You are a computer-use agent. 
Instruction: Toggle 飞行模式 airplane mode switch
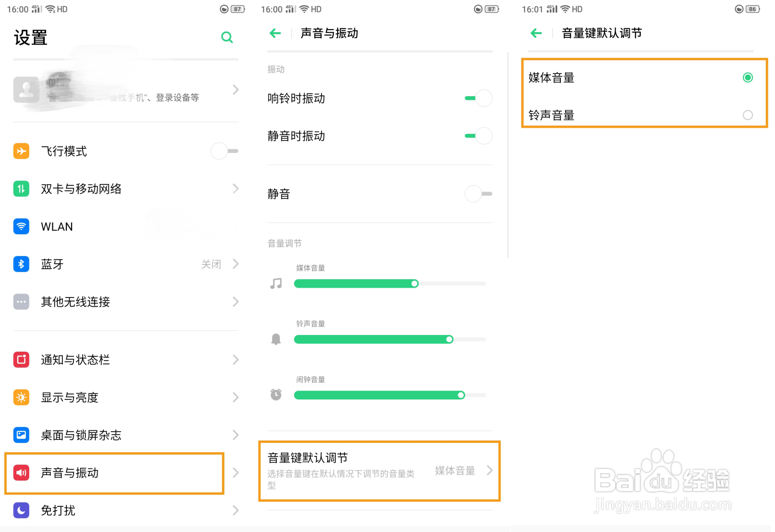(x=224, y=151)
